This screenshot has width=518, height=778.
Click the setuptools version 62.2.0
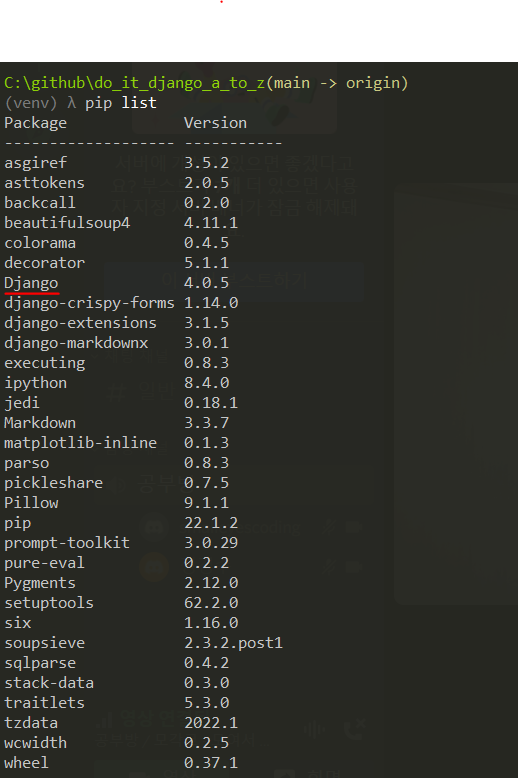(x=211, y=603)
